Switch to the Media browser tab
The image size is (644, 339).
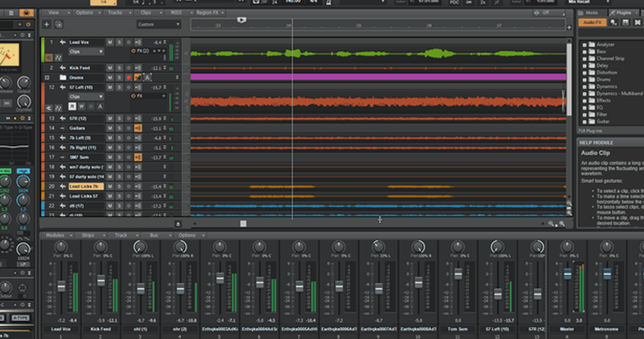click(x=590, y=13)
